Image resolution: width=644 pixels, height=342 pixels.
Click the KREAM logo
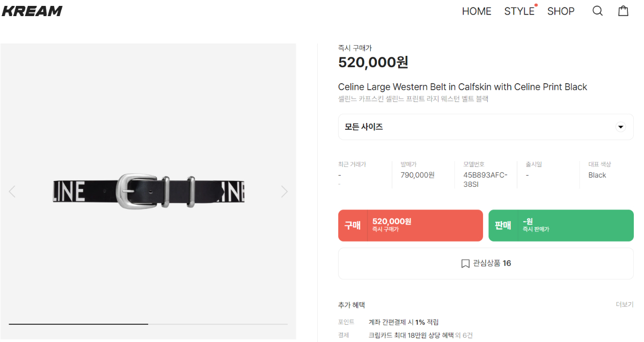32,11
